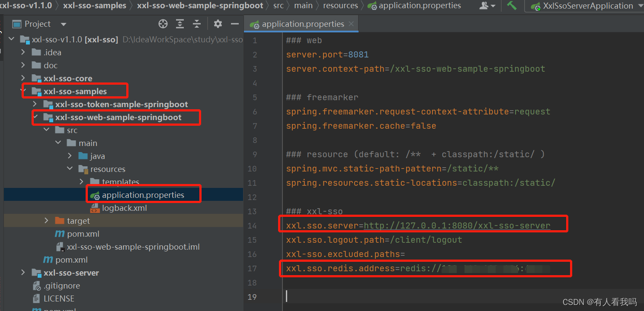
Task: Click the main breadcrumb
Action: coord(303,6)
